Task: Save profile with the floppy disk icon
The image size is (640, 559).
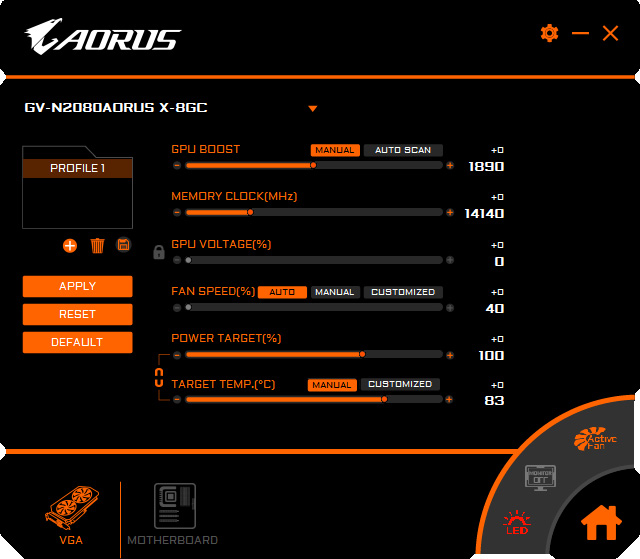Action: coord(123,245)
